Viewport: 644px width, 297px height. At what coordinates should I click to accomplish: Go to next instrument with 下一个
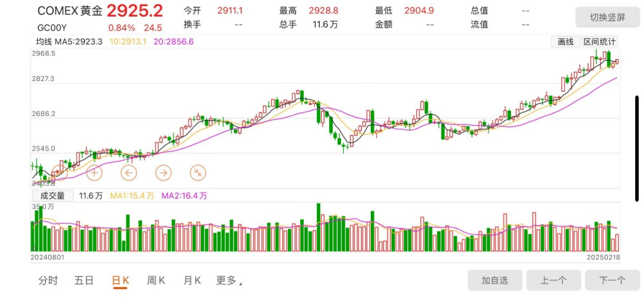click(612, 280)
